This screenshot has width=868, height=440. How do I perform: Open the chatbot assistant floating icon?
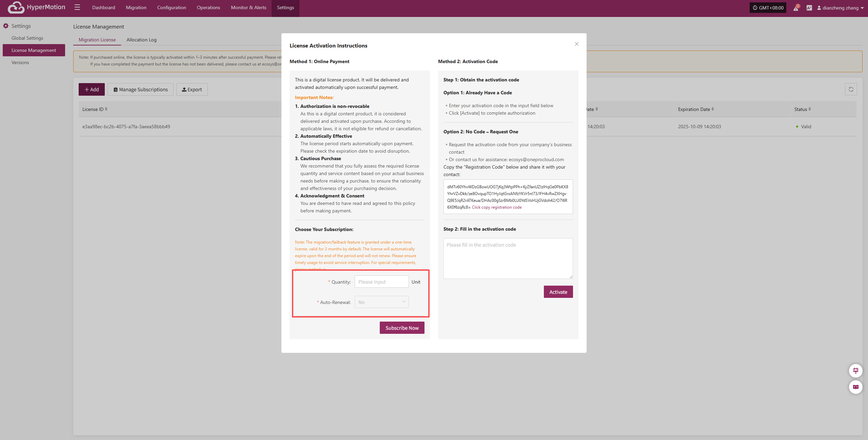(856, 370)
